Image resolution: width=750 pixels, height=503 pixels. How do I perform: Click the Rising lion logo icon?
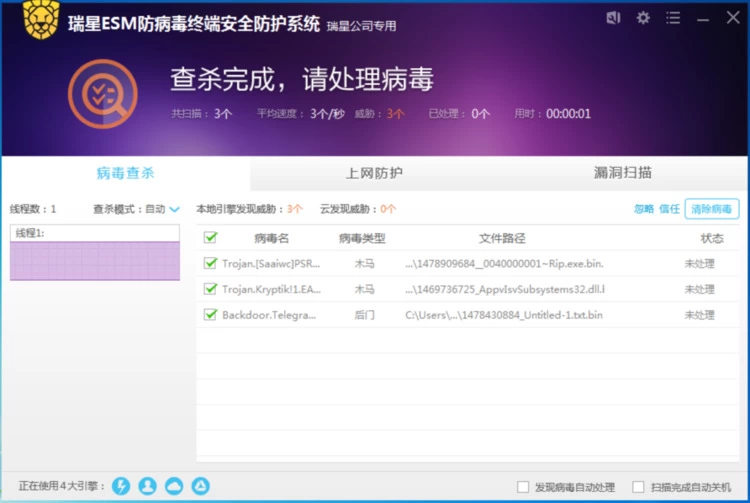41,20
